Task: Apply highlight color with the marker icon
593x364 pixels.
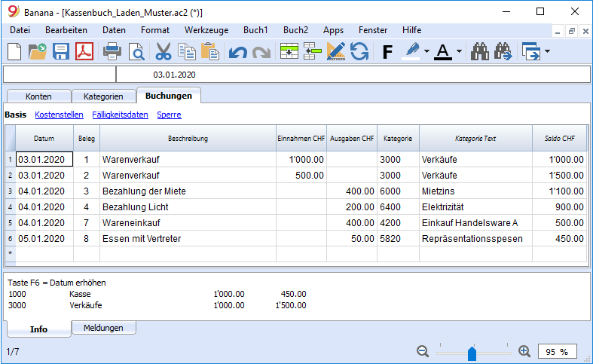Action: tap(412, 51)
